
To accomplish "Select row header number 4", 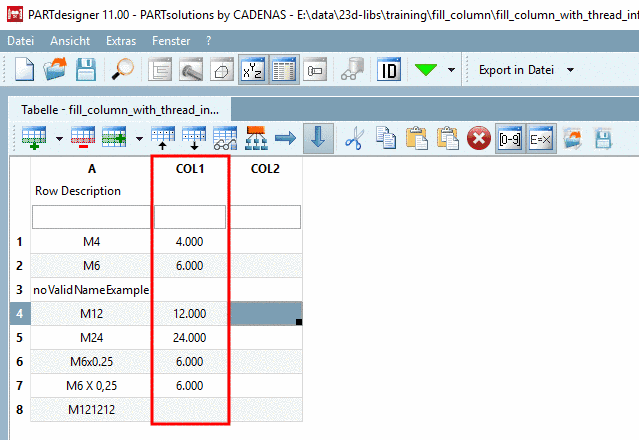I will (x=20, y=314).
